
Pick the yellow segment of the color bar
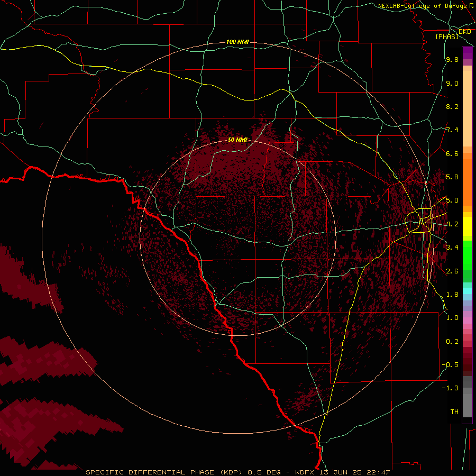(x=467, y=226)
